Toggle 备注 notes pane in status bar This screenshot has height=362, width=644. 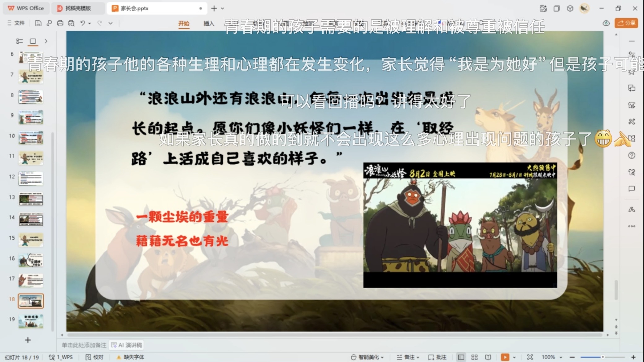[x=408, y=357]
